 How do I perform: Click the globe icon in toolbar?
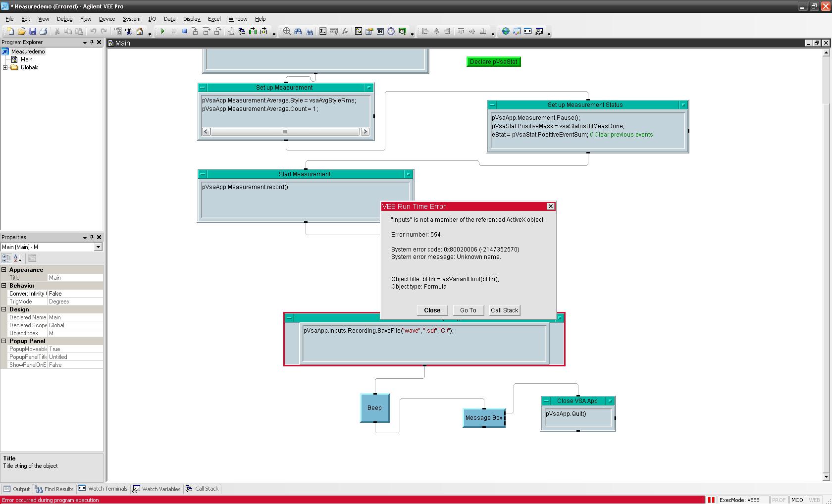(506, 31)
